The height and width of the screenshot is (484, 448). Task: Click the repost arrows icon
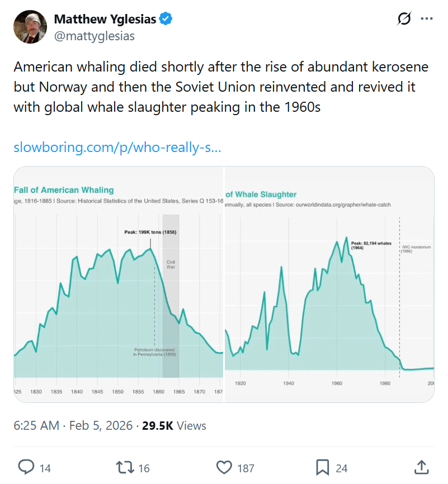click(x=123, y=467)
